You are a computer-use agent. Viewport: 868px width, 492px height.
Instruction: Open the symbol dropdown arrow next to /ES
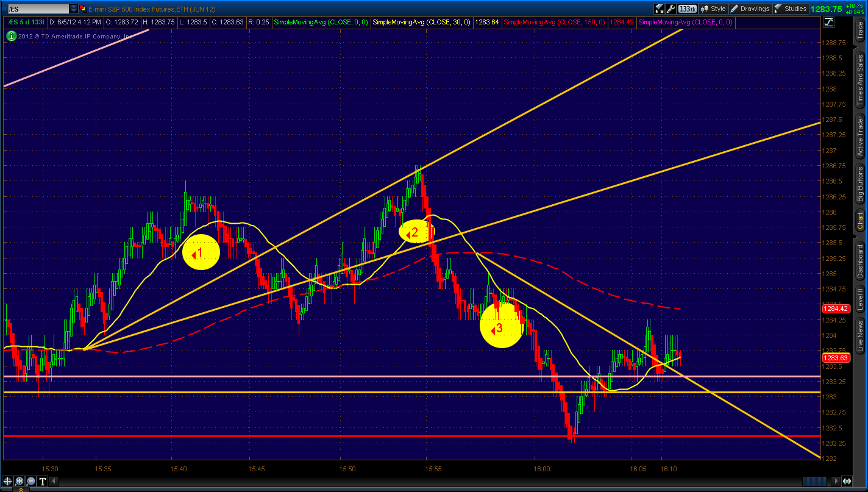point(74,9)
